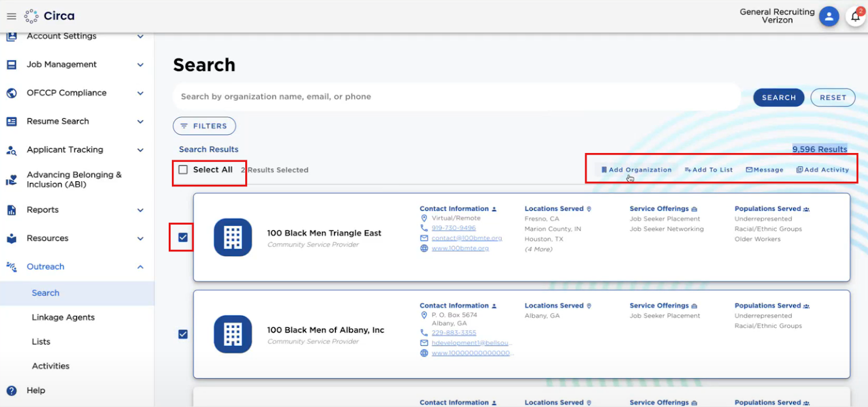Click the Outreach sidebar icon
This screenshot has width=868, height=407.
[x=11, y=266]
